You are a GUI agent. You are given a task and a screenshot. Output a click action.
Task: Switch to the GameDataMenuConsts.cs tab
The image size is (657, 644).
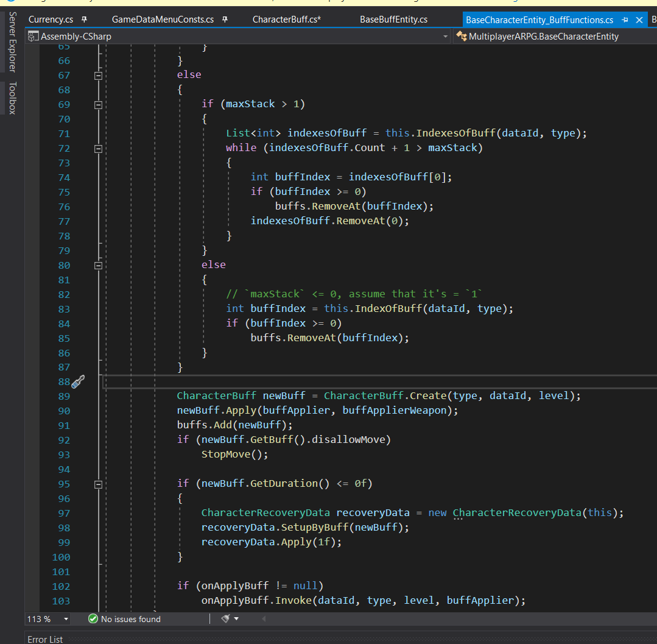pyautogui.click(x=163, y=19)
